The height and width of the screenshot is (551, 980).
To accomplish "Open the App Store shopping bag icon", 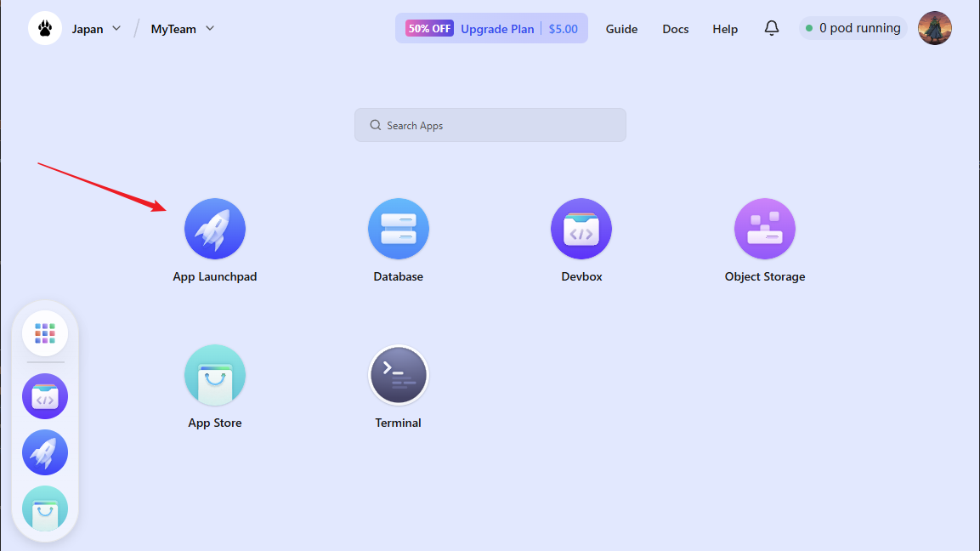I will tap(215, 375).
